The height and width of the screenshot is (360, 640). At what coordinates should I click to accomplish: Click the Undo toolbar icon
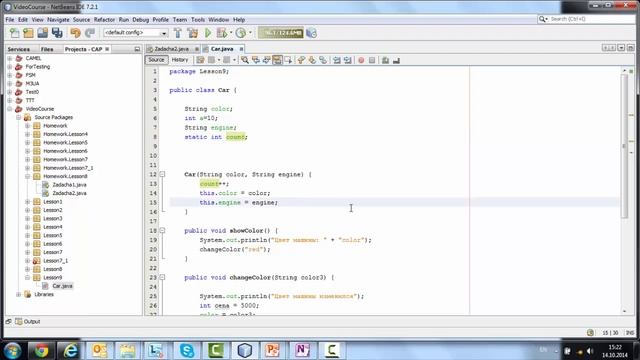75,33
